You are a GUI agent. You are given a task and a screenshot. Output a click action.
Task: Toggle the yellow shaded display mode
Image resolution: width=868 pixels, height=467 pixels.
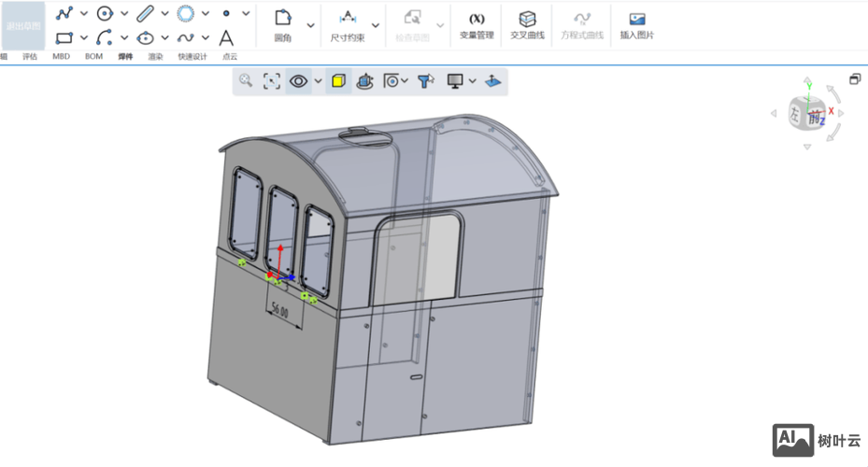point(338,81)
